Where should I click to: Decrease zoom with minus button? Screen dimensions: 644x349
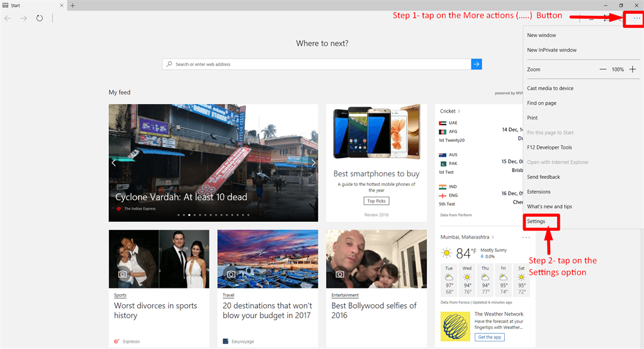(x=602, y=69)
